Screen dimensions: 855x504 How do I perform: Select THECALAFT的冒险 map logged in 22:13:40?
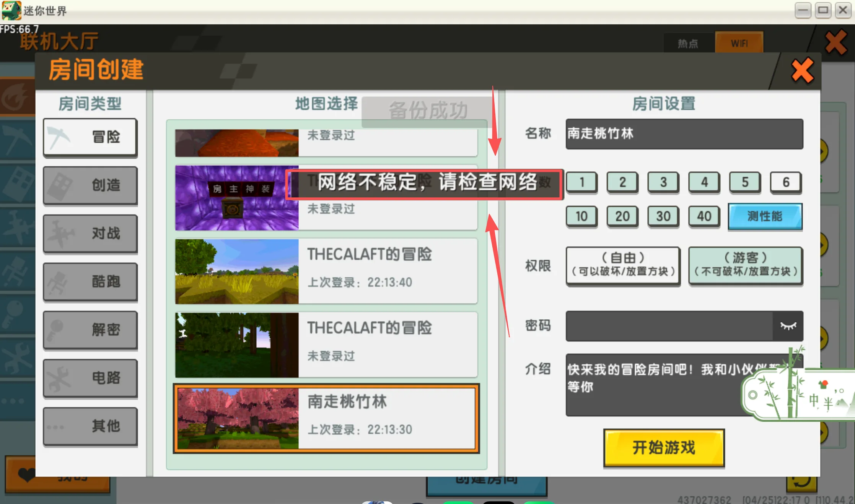click(326, 272)
